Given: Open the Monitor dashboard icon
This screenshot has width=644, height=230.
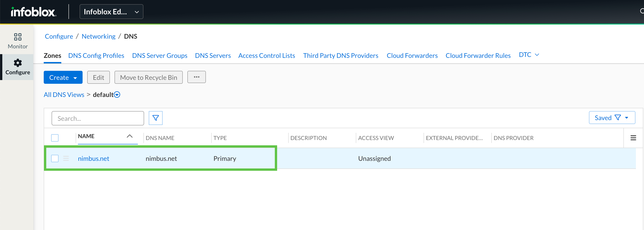Looking at the screenshot, I should point(18,37).
